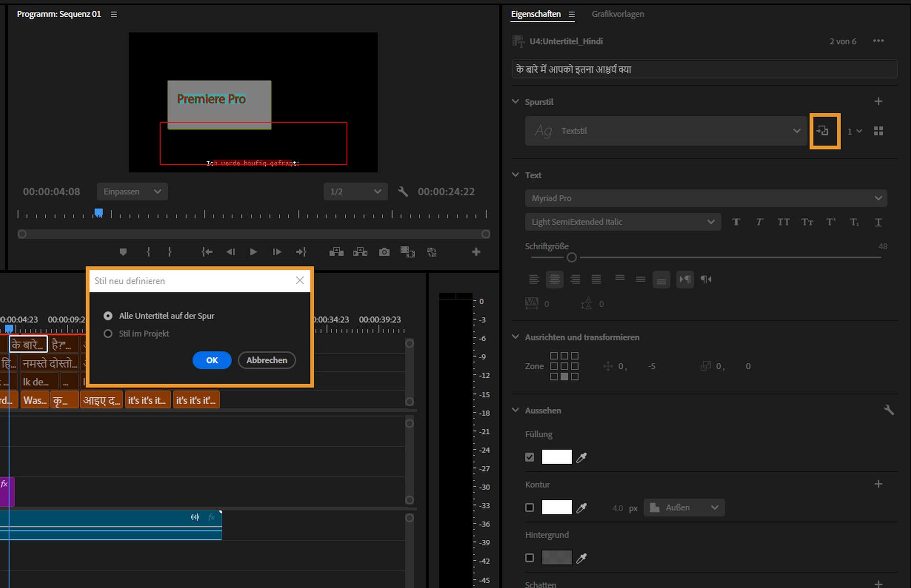Enable the Hintergrund checkbox
This screenshot has width=911, height=588.
pyautogui.click(x=530, y=558)
